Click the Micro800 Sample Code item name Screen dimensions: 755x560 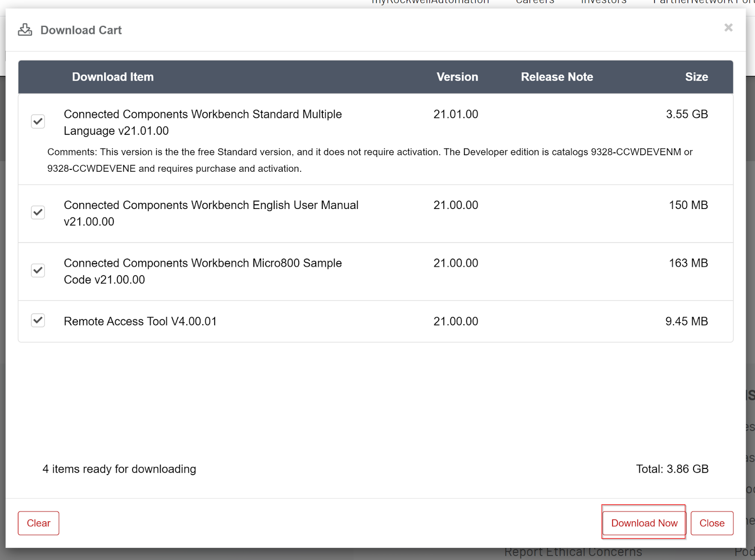(203, 271)
